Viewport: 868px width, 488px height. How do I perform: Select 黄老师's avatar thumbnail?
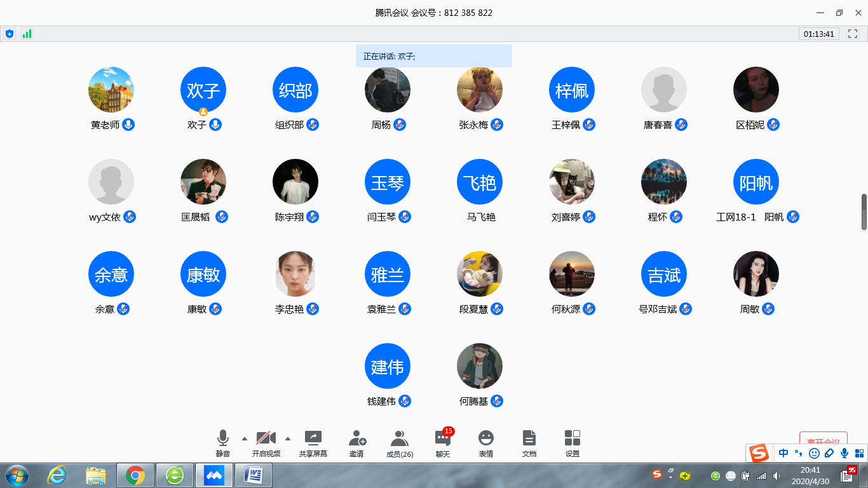(x=111, y=90)
